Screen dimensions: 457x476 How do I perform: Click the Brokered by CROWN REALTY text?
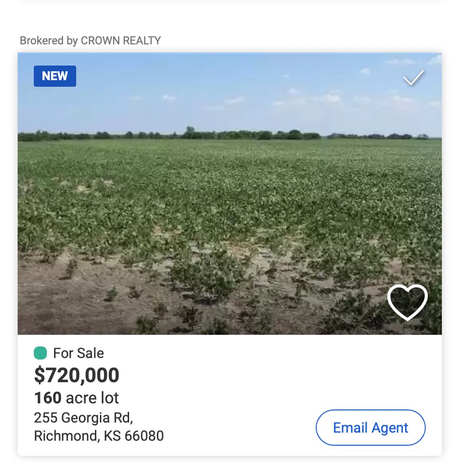pyautogui.click(x=90, y=41)
